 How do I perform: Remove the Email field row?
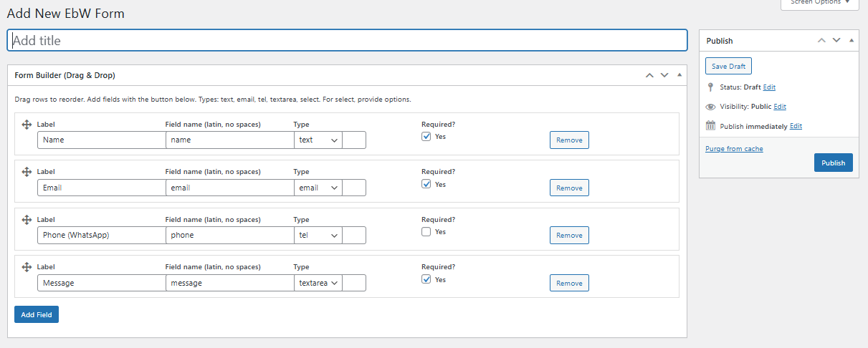(569, 188)
